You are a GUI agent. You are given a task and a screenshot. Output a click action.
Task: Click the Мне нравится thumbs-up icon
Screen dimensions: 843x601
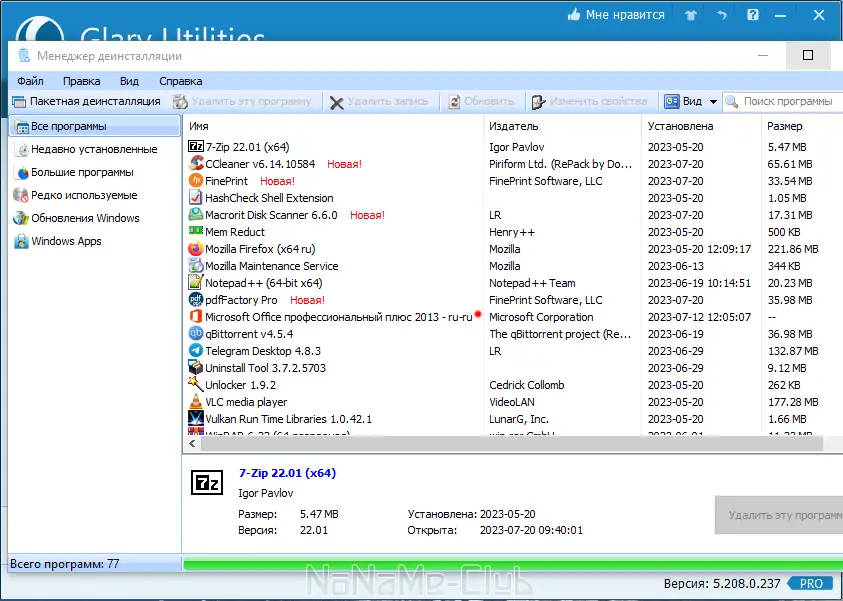(574, 15)
